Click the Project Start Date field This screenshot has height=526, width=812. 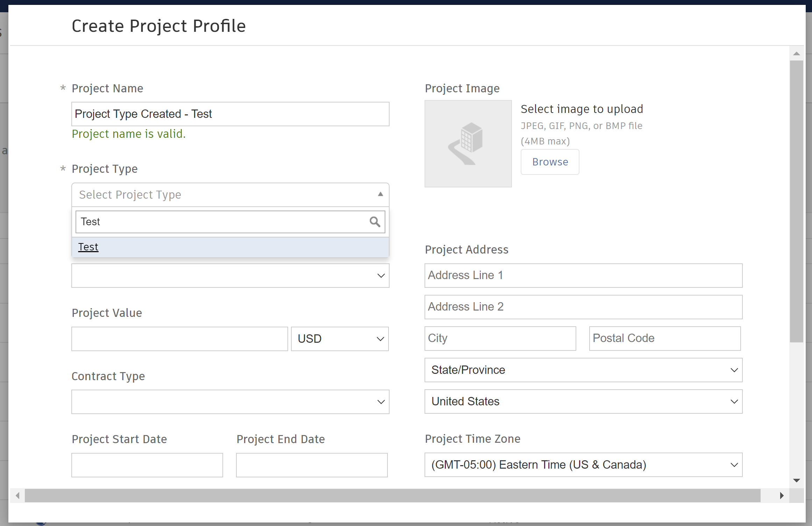pyautogui.click(x=147, y=465)
